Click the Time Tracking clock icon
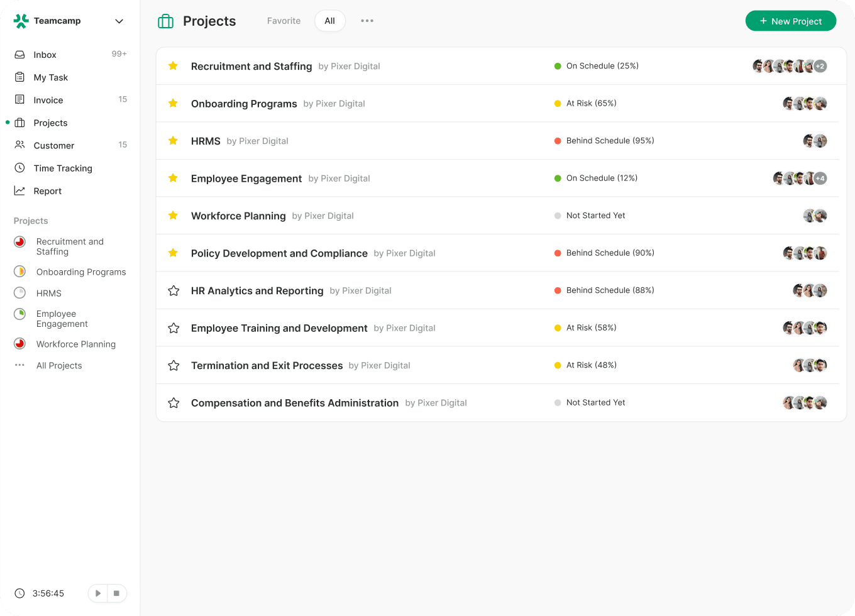 tap(19, 168)
